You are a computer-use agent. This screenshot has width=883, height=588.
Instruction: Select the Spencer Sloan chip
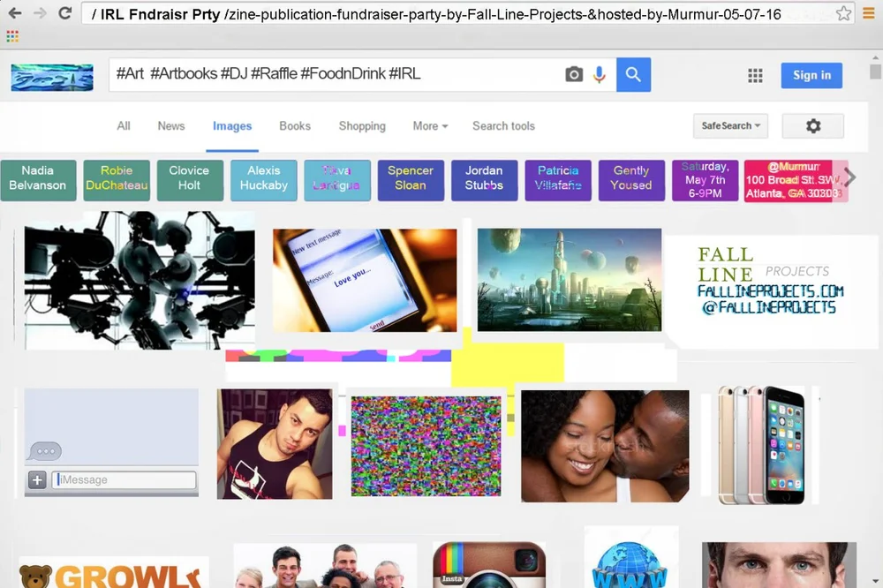click(411, 180)
